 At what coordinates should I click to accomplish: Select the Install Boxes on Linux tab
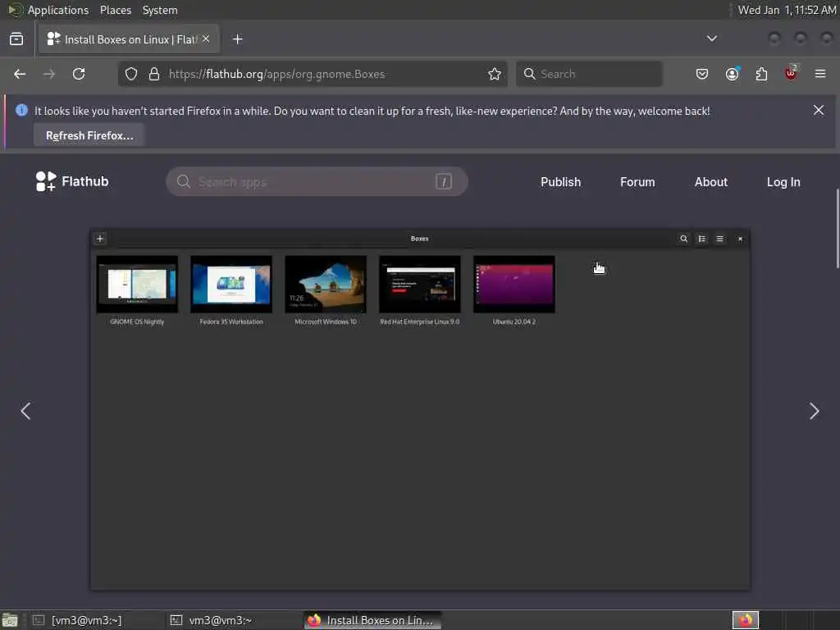pos(129,39)
